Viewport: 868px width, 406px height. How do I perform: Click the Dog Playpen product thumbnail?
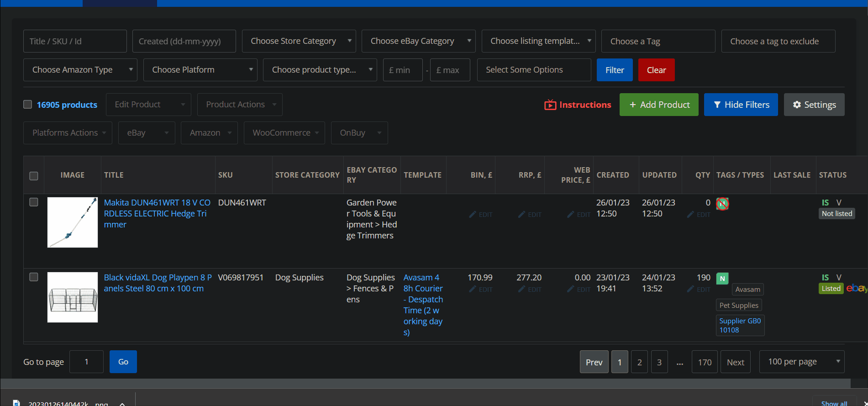point(73,297)
